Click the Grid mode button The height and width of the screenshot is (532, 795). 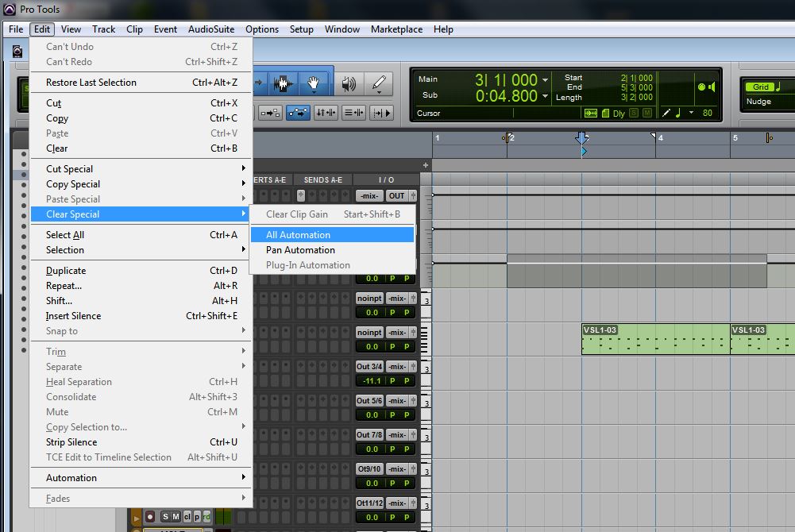pyautogui.click(x=760, y=87)
